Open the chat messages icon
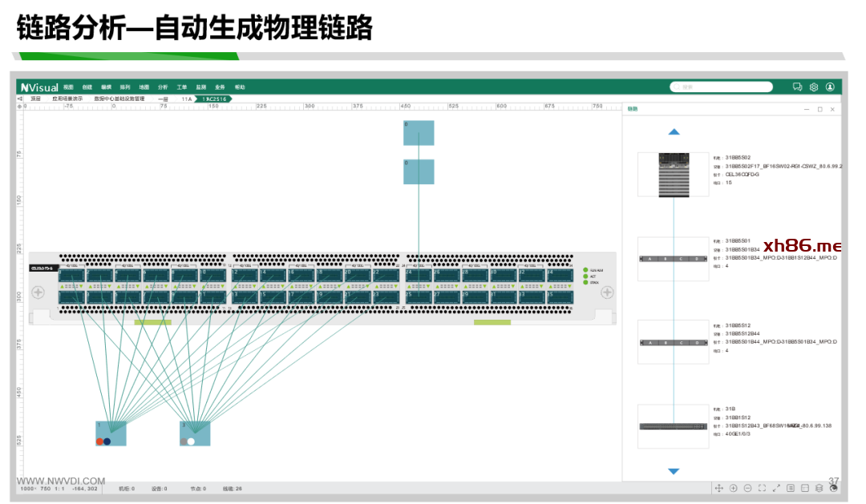Screen dimensions: 866x504 [797, 87]
